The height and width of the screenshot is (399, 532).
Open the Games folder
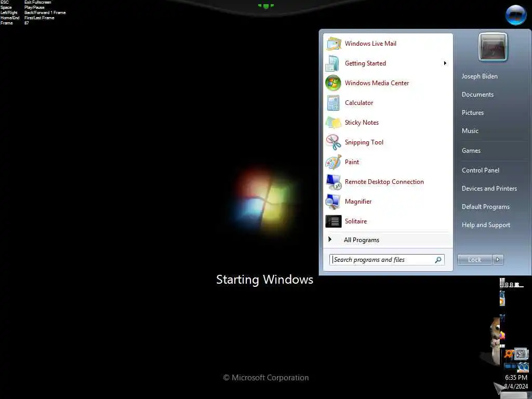[x=471, y=151]
